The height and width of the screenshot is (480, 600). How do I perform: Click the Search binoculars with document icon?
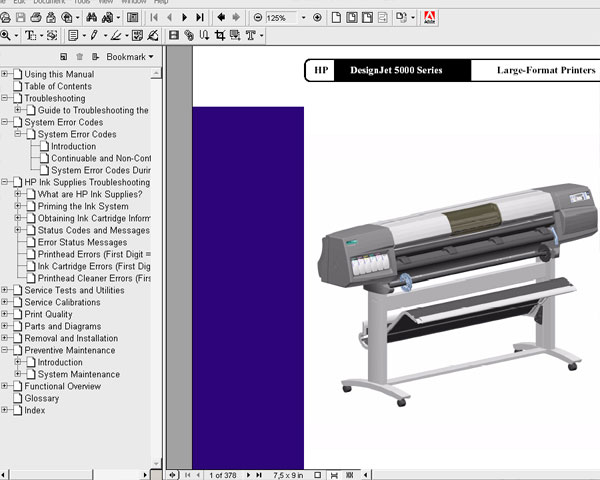pos(108,18)
